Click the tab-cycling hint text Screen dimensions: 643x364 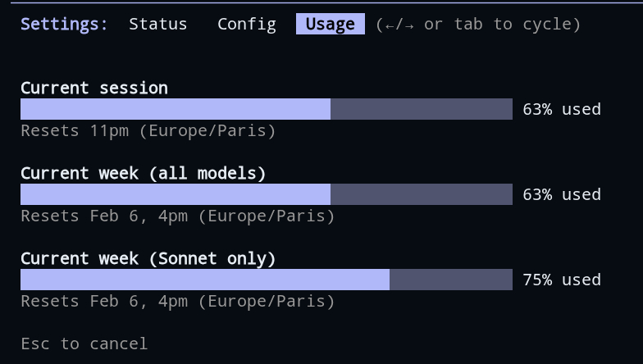pyautogui.click(x=478, y=24)
